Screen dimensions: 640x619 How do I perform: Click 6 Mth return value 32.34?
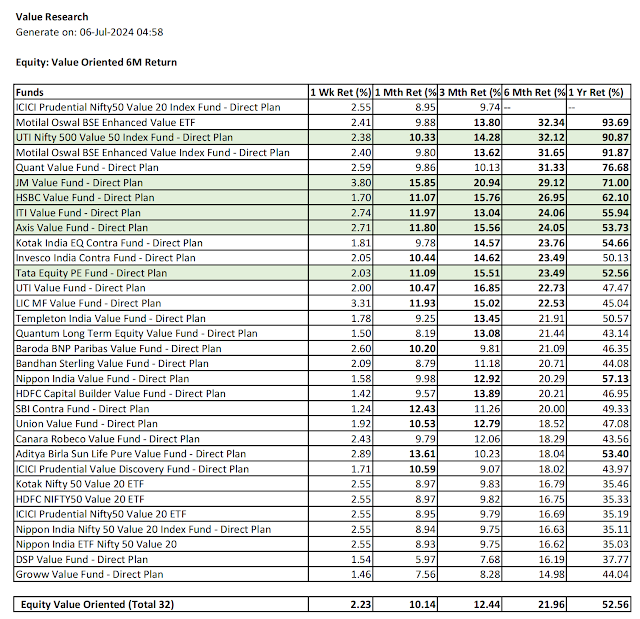[551, 122]
